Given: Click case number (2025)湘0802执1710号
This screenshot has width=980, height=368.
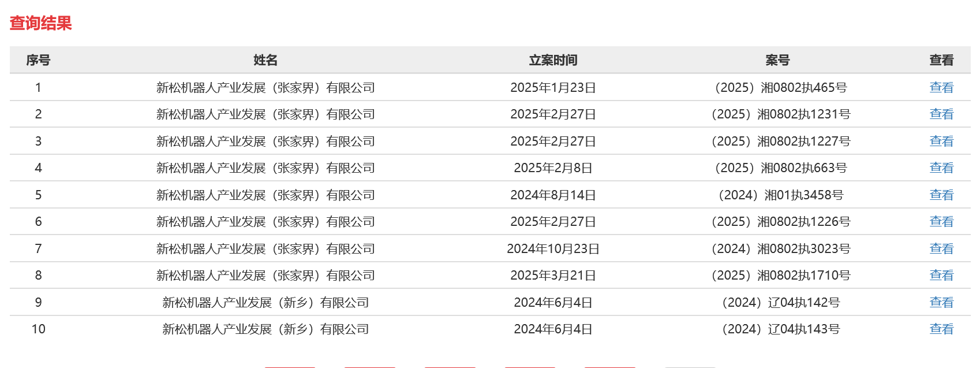Looking at the screenshot, I should pos(780,275).
